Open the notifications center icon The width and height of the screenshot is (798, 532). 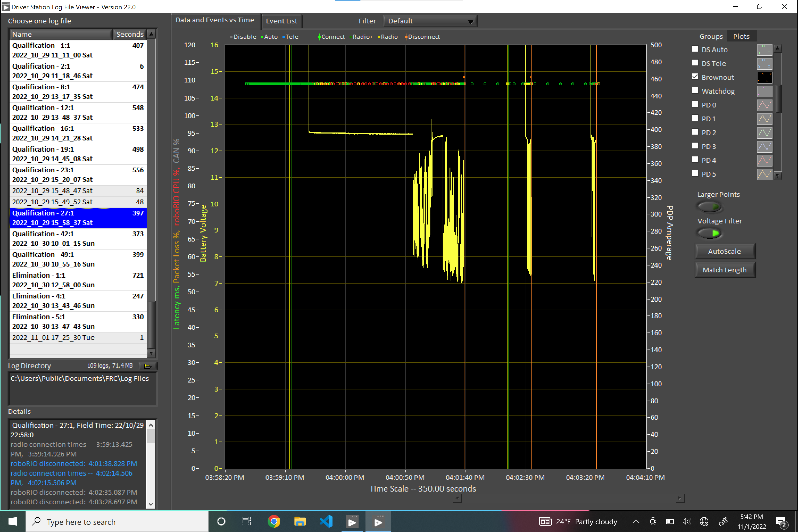tap(781, 522)
